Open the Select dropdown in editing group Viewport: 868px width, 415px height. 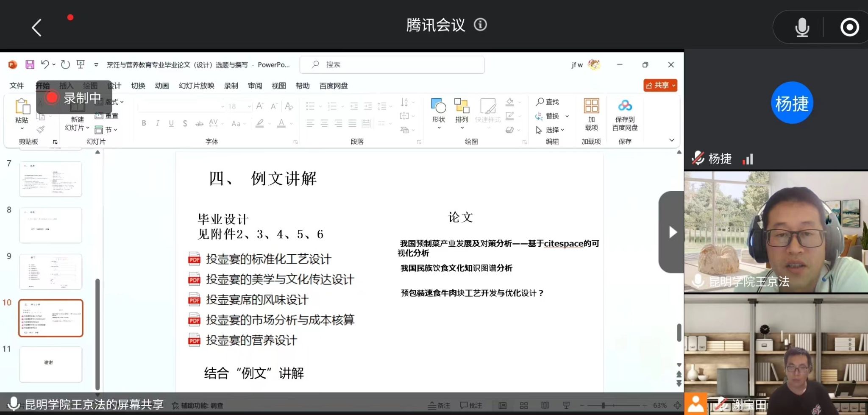pos(550,130)
